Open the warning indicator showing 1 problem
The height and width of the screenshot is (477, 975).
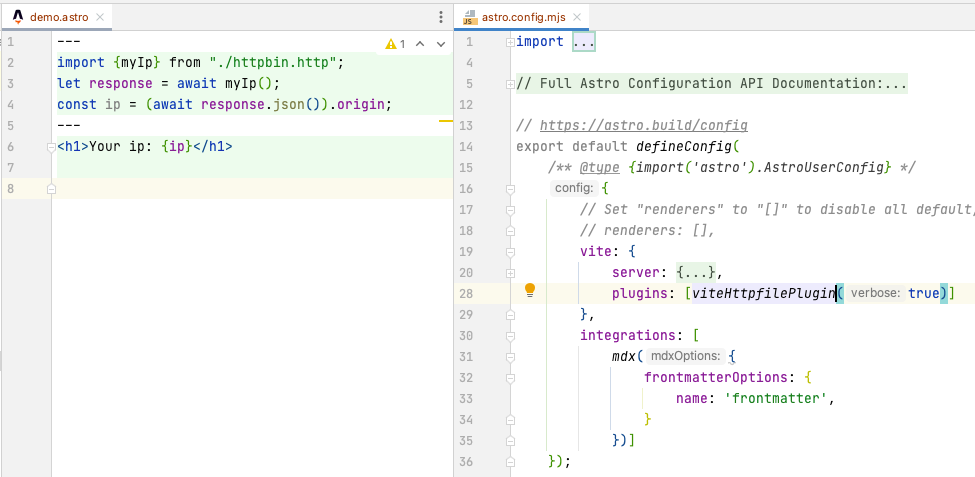[395, 44]
